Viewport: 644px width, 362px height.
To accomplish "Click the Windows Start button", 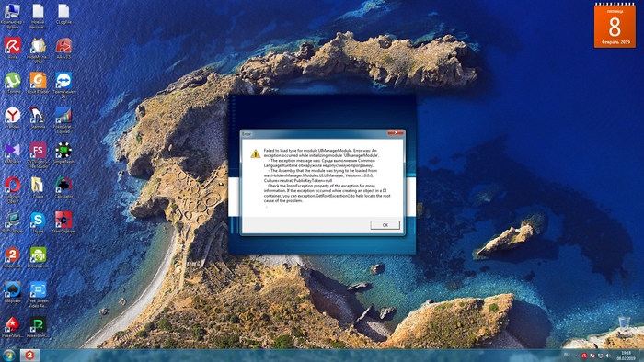I will 9,355.
